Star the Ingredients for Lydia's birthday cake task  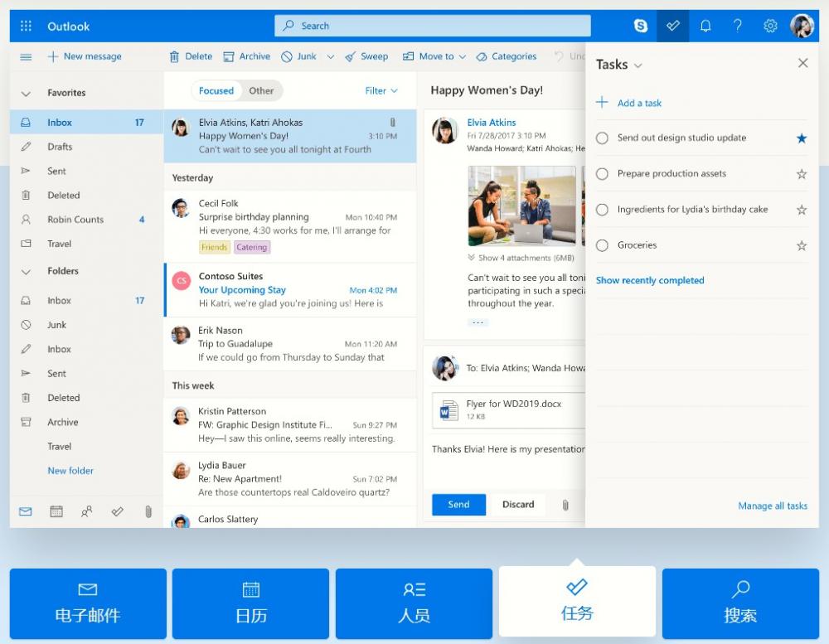[802, 210]
